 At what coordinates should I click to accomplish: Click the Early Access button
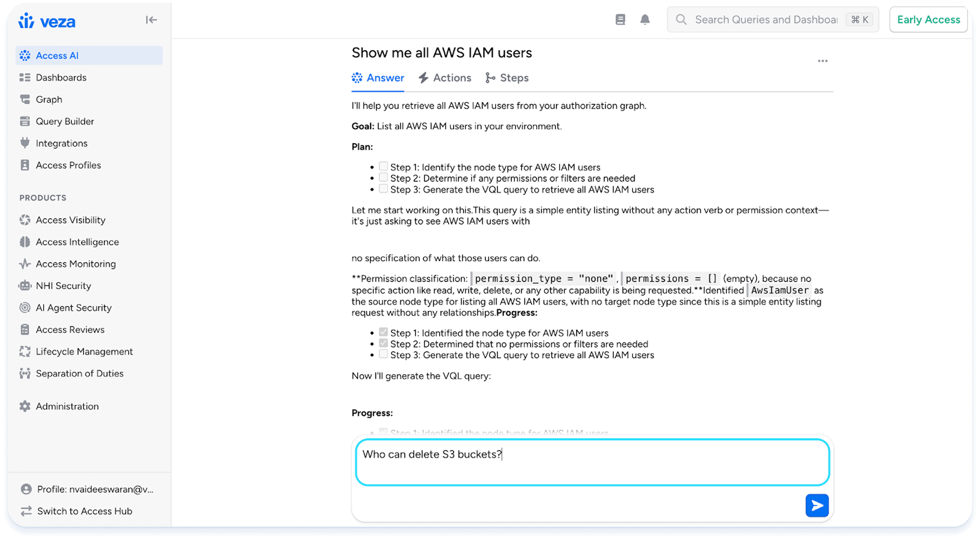click(928, 20)
